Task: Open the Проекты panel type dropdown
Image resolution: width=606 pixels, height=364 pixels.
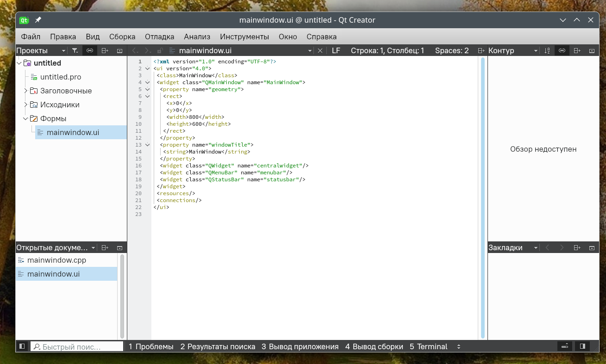Action: (63, 50)
